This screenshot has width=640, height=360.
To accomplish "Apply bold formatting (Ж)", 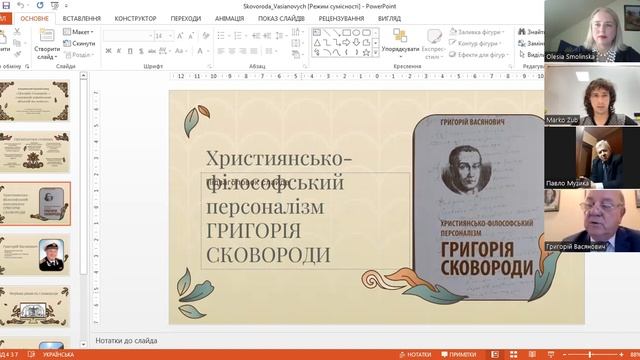I will point(108,51).
